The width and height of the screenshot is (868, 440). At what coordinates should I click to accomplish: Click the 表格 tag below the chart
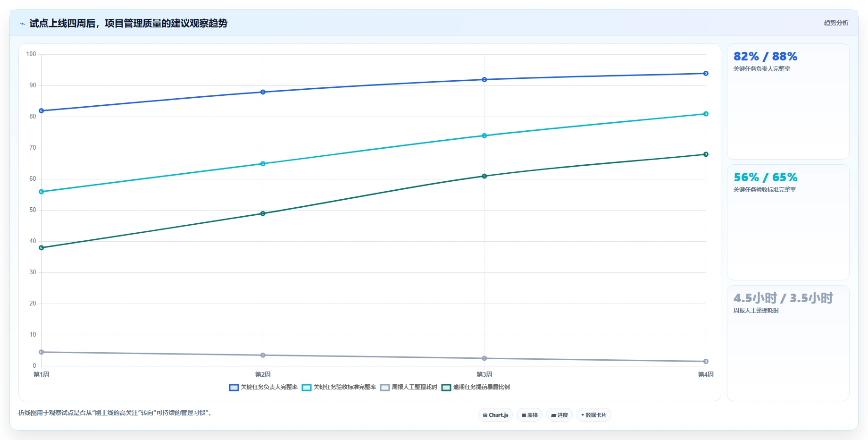click(529, 415)
